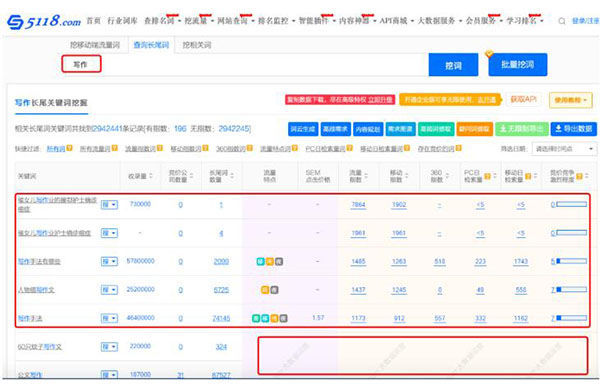Sort table by 360指数 column arrows
The height and width of the screenshot is (385, 600).
point(447,176)
